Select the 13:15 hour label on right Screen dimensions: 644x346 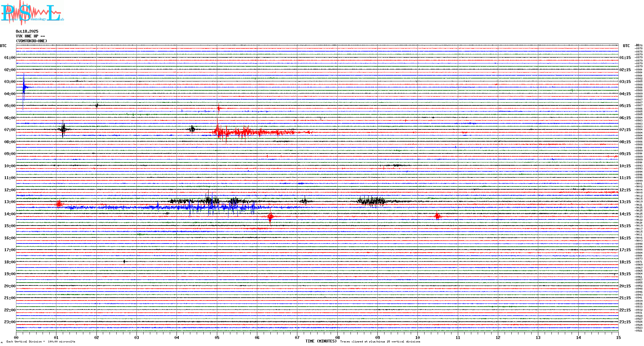click(x=625, y=202)
